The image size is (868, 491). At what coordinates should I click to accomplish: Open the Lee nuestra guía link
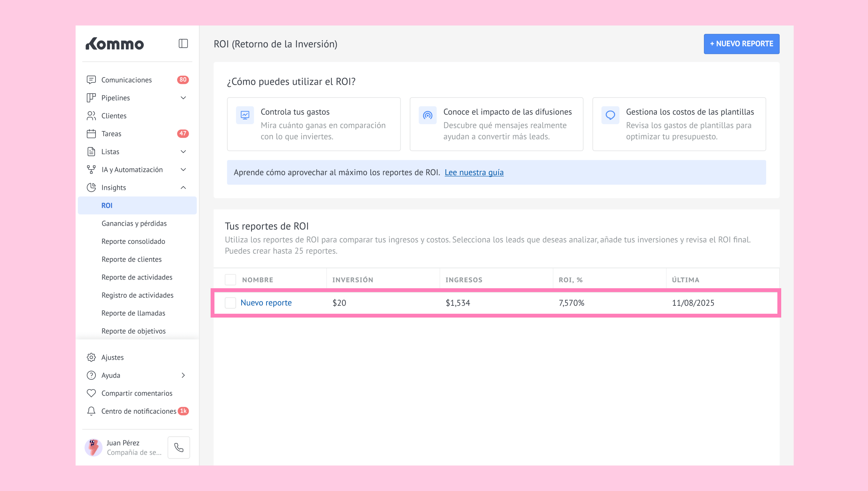coord(474,172)
